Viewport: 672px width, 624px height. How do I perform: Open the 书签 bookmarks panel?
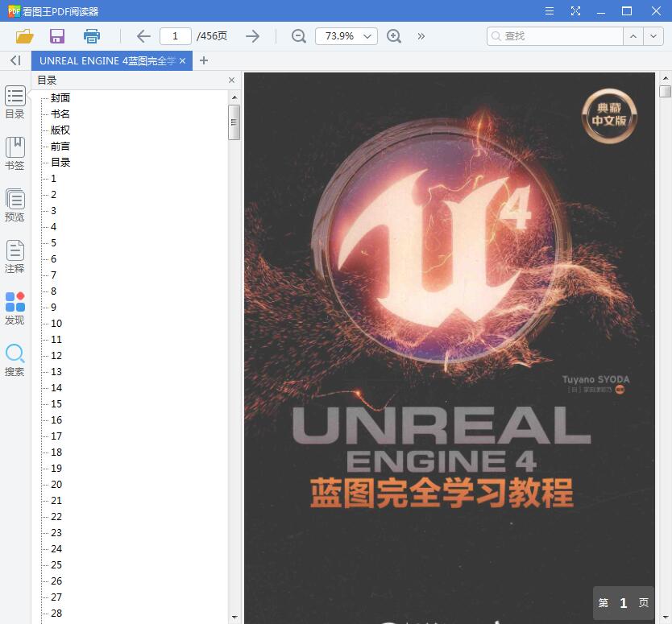pos(15,153)
